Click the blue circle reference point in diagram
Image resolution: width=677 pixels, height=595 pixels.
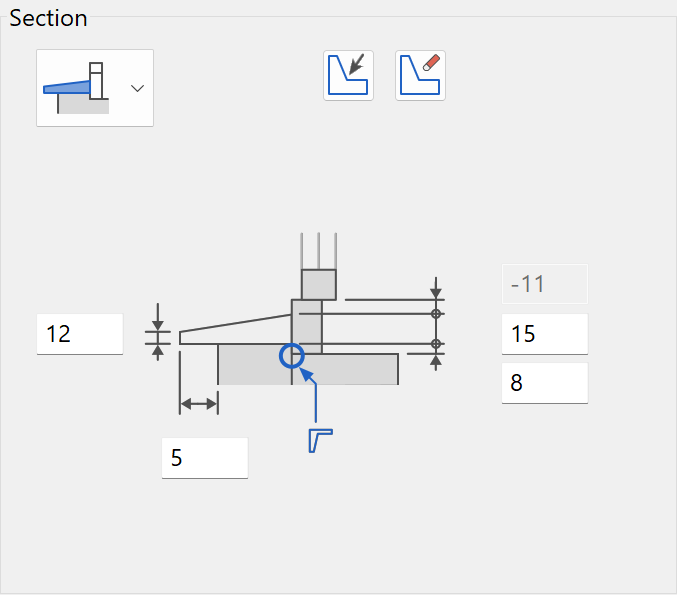pyautogui.click(x=292, y=356)
